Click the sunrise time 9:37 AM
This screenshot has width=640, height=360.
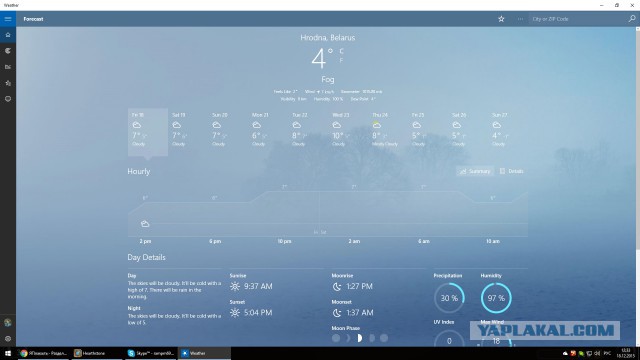258,286
